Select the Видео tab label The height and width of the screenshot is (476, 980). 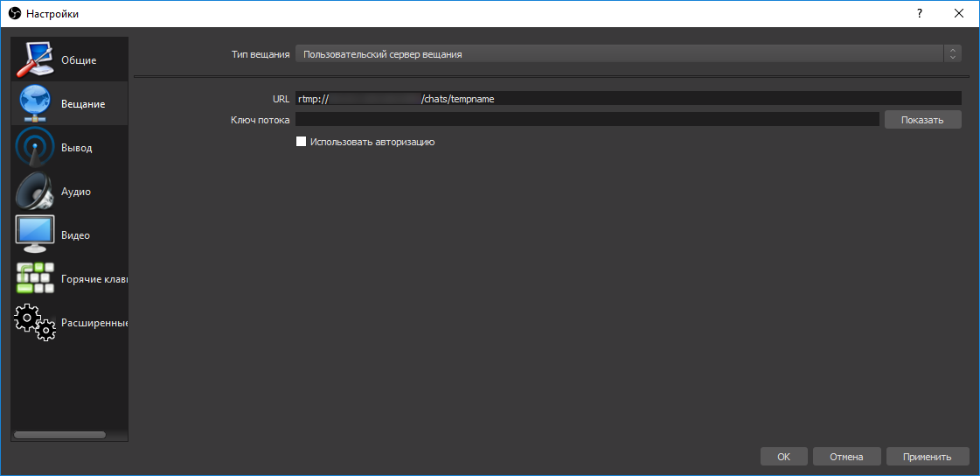75,235
